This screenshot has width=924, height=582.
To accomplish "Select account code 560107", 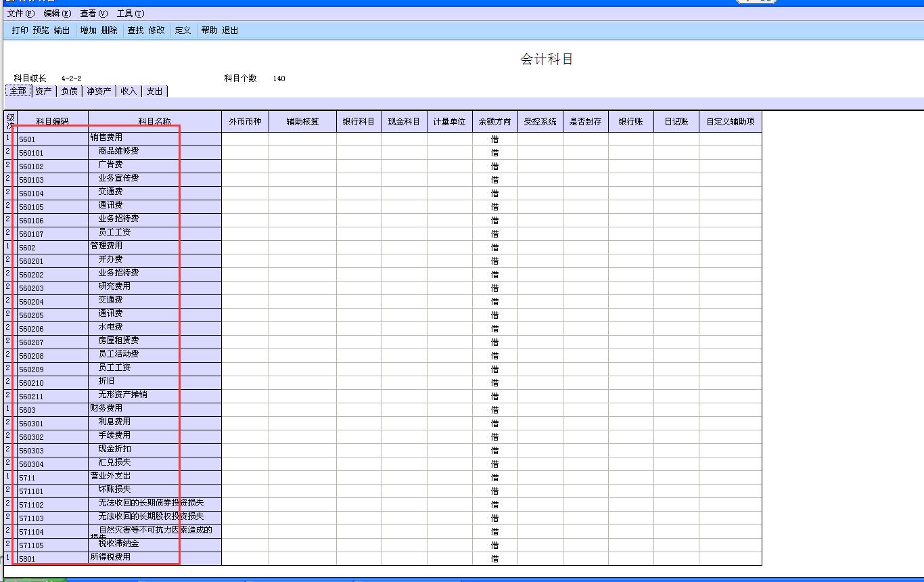I will pyautogui.click(x=31, y=234).
